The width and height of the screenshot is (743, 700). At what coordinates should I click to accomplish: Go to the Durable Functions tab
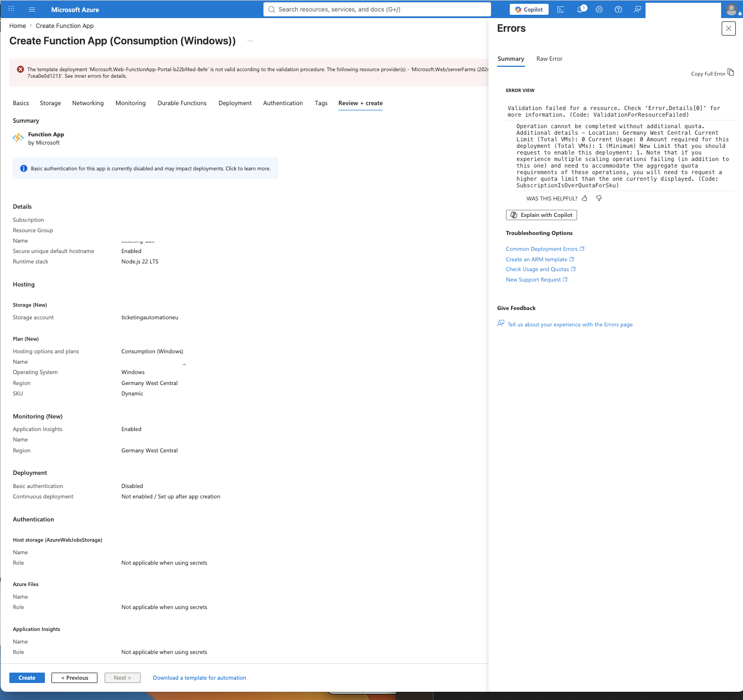click(x=182, y=103)
